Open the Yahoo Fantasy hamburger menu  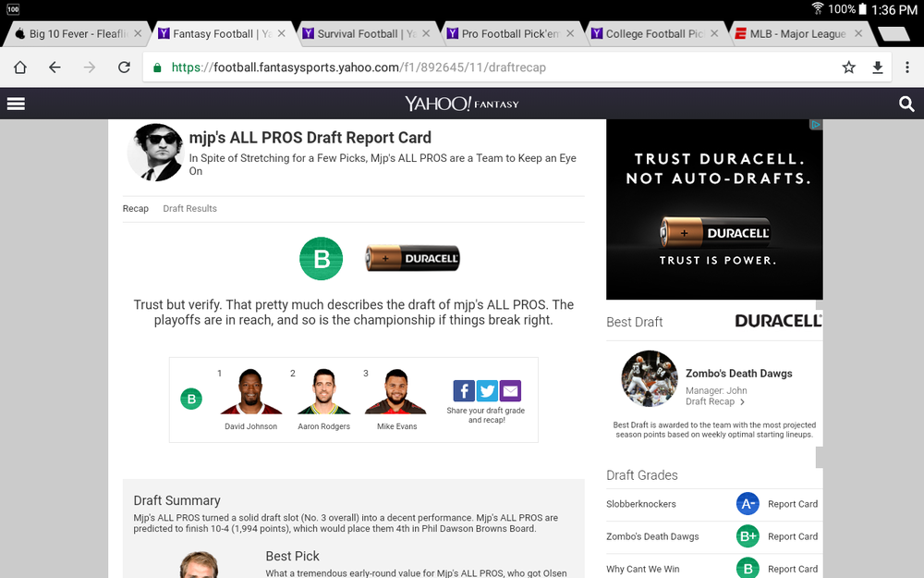pos(16,104)
